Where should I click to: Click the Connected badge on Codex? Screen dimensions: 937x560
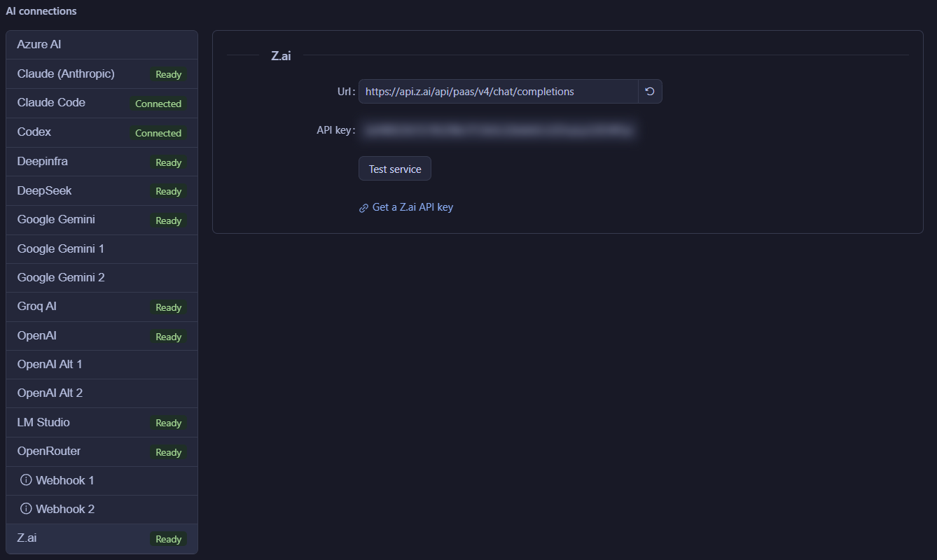(x=158, y=133)
